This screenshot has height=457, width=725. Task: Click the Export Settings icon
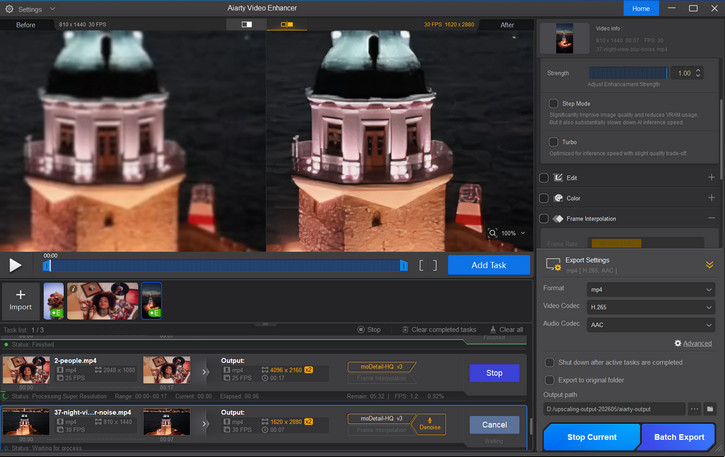pos(553,265)
